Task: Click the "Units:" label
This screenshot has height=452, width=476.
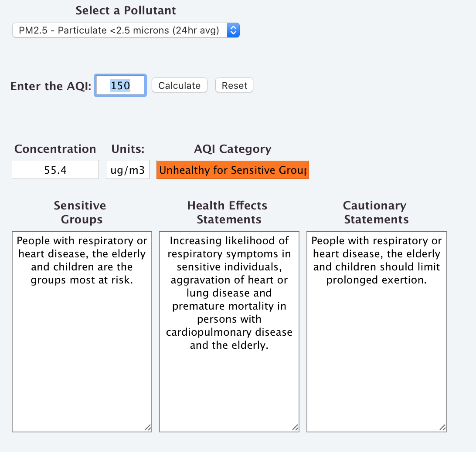Action: pos(128,149)
